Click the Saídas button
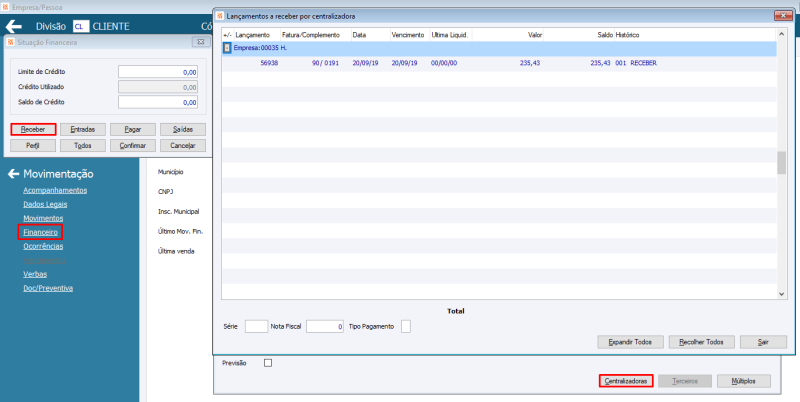This screenshot has width=800, height=402. click(183, 130)
